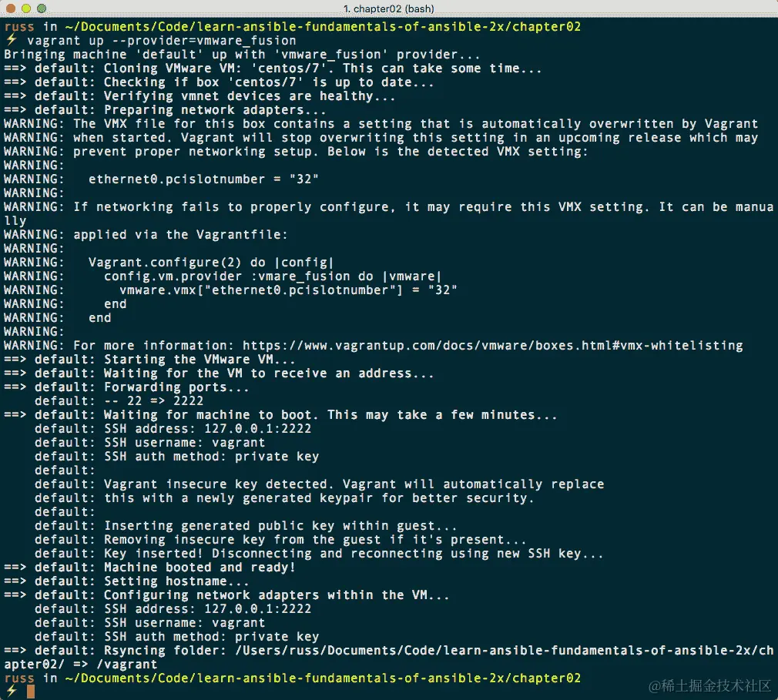Click 'Vagrant insecure key detected' line
This screenshot has height=700, width=778.
[x=319, y=484]
